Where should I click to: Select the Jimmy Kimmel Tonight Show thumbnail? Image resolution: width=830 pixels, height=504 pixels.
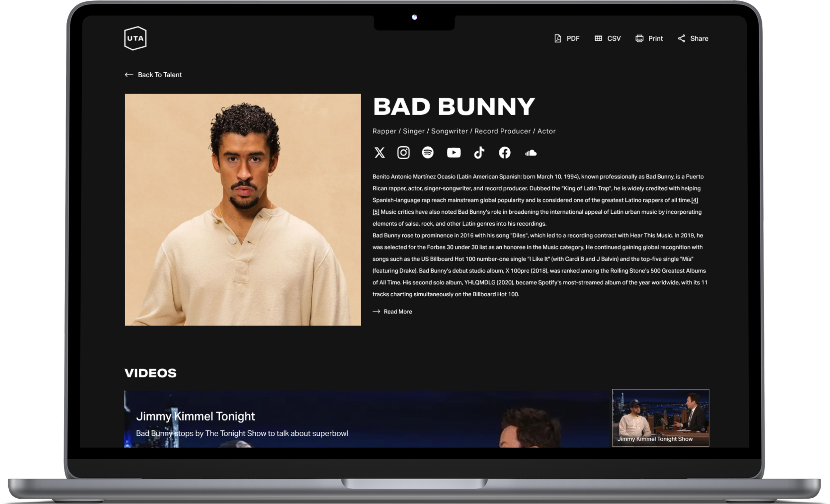click(x=661, y=418)
